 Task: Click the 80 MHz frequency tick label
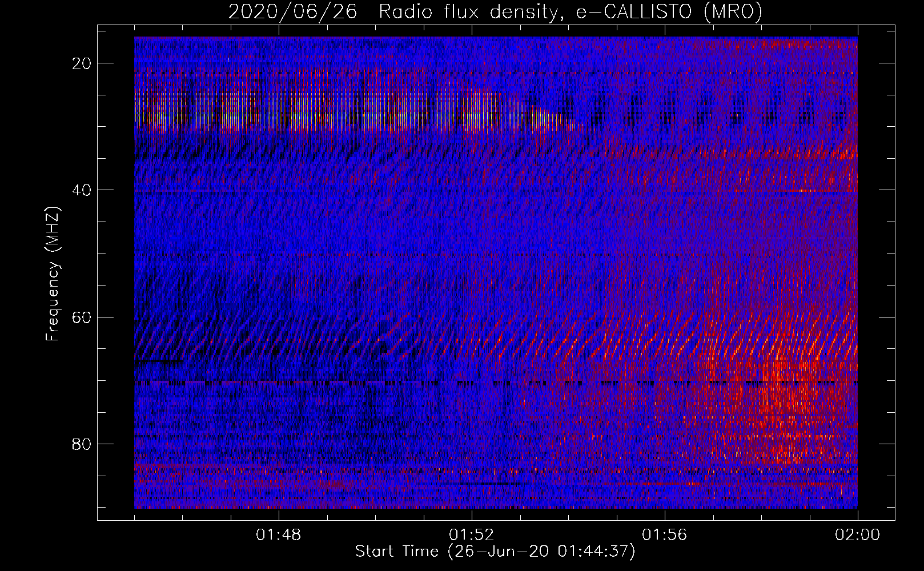[82, 444]
